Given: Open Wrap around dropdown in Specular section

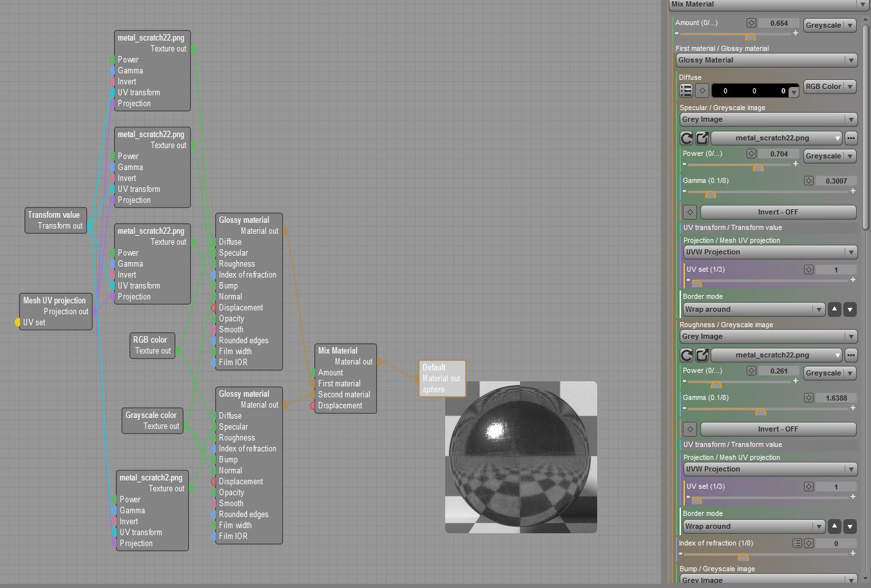Looking at the screenshot, I should (754, 309).
